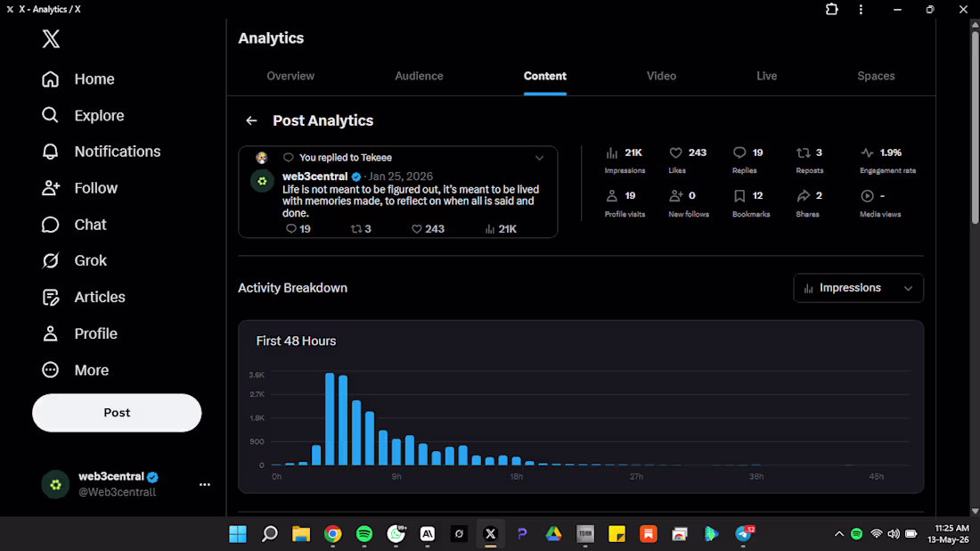Open account options next to @Web3centrall
This screenshot has height=551, width=980.
(x=204, y=484)
